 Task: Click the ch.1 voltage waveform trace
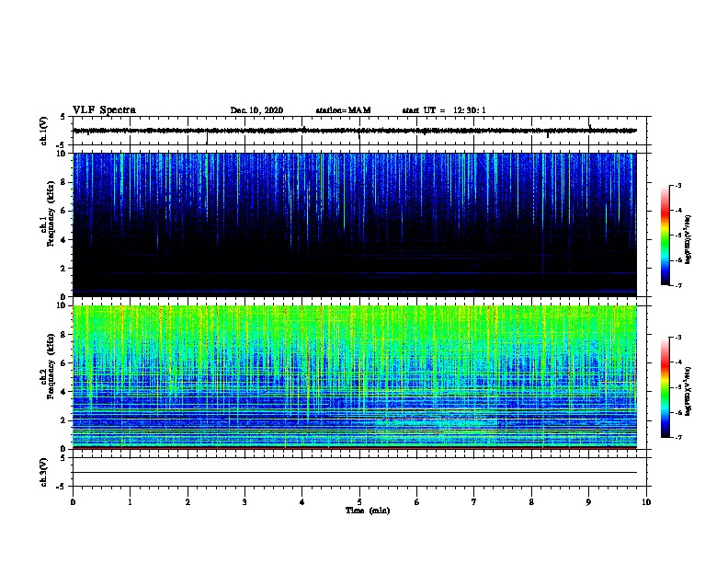click(x=355, y=131)
